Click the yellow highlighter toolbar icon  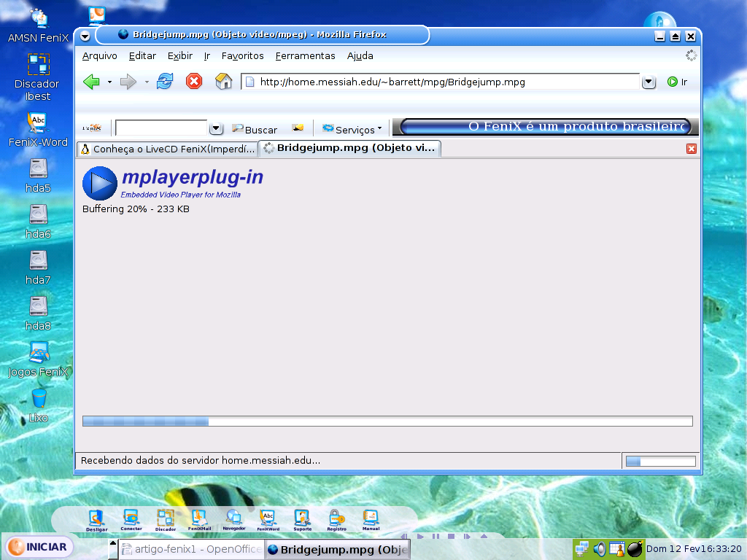(298, 128)
